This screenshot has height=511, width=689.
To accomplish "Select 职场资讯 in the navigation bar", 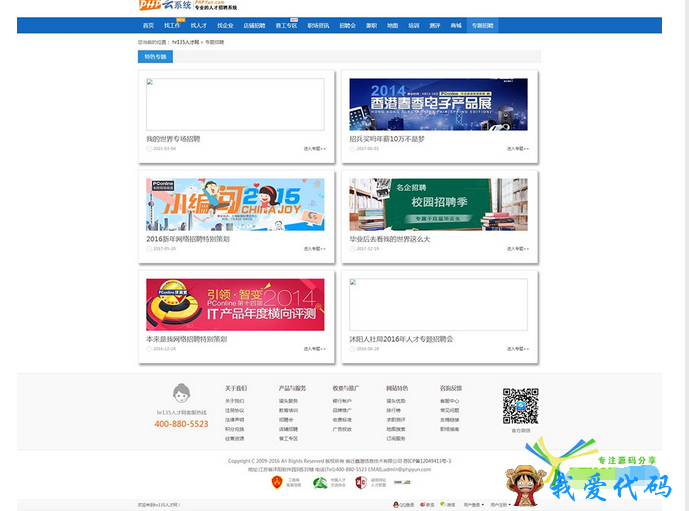I will click(x=318, y=25).
